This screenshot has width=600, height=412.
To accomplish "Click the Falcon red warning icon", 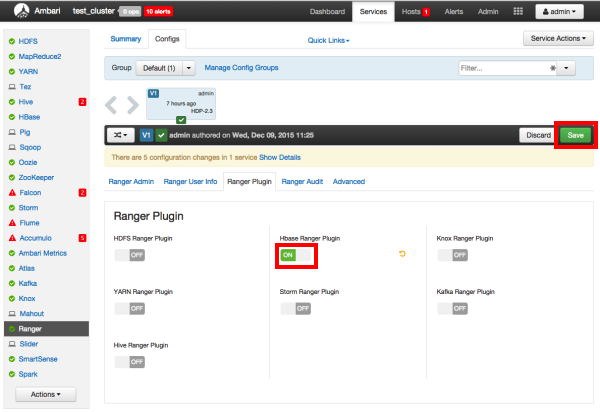I will (x=12, y=192).
